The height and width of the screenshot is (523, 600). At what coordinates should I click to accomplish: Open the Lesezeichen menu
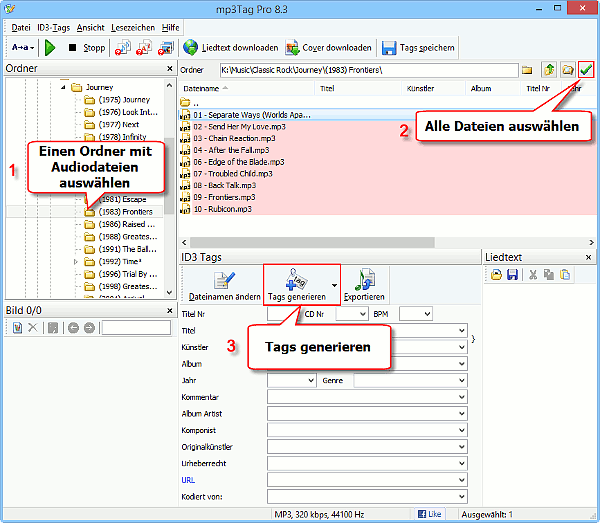(133, 28)
